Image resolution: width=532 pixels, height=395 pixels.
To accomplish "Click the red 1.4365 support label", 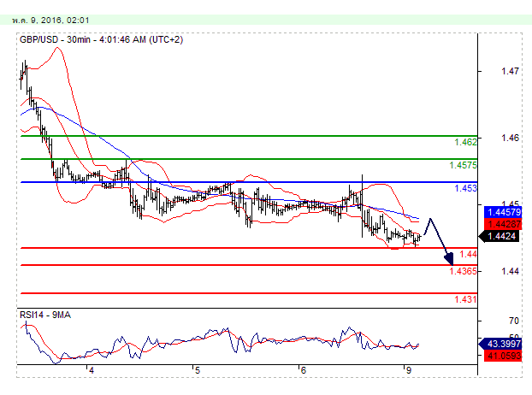I will 463,271.
